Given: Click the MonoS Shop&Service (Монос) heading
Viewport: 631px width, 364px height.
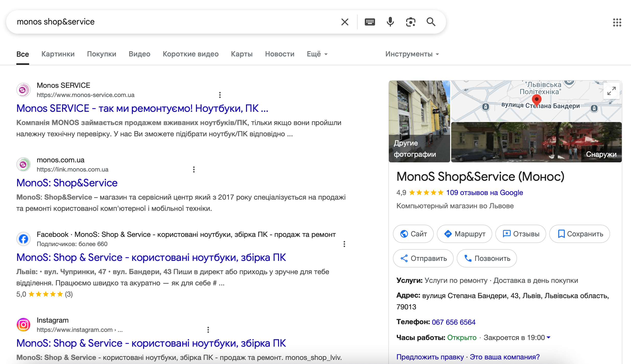Looking at the screenshot, I should click(x=480, y=177).
